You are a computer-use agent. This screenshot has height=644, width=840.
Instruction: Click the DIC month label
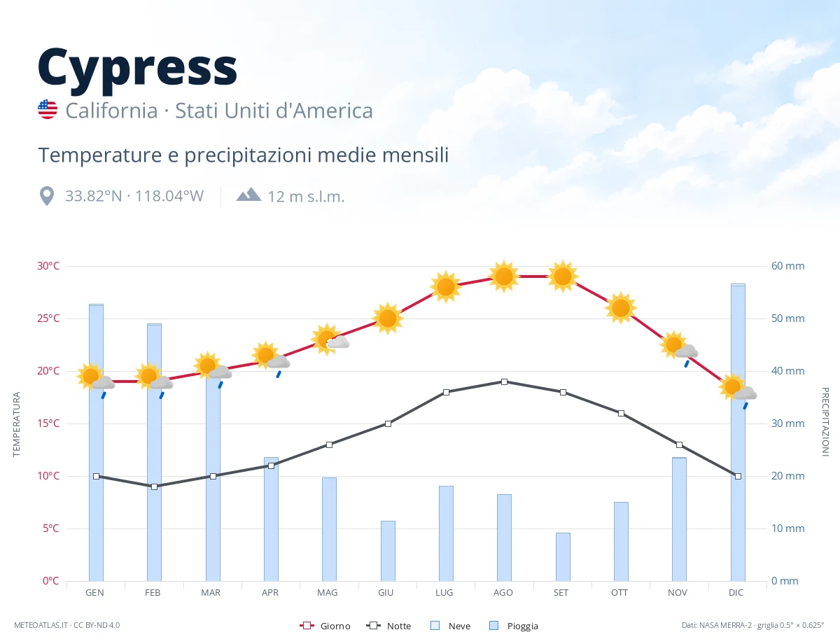point(736,593)
